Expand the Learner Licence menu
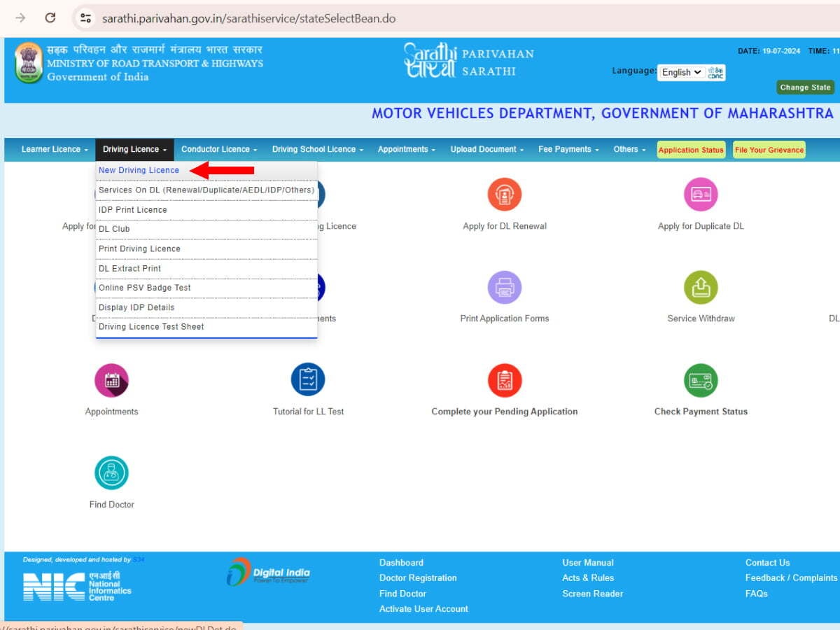Viewport: 840px width, 630px height. pos(55,149)
